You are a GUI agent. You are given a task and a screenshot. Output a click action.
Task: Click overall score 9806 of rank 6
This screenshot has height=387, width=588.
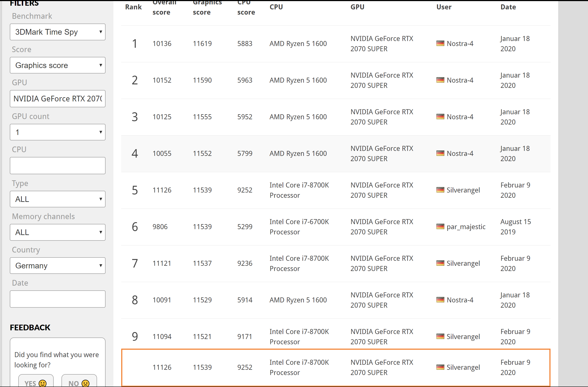160,227
